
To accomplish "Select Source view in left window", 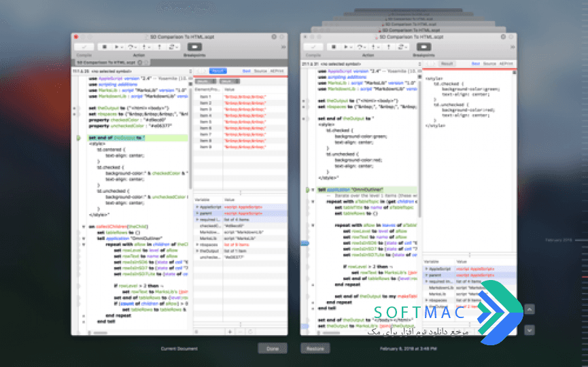I will [x=260, y=71].
